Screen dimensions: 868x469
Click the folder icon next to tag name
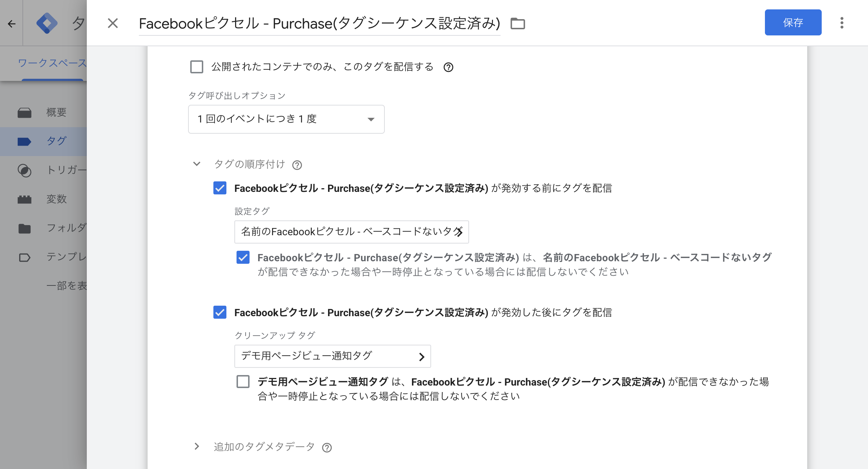(x=518, y=23)
